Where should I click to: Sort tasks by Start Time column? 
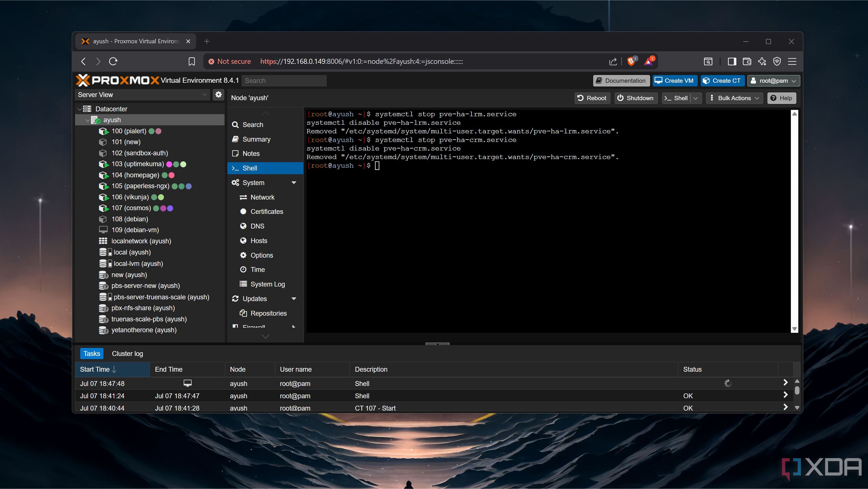(112, 369)
